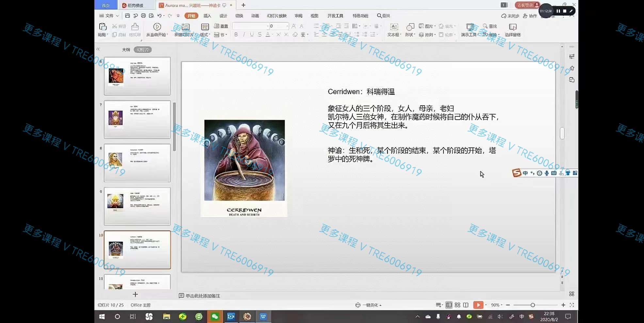Open WeChat from the taskbar

[215, 316]
